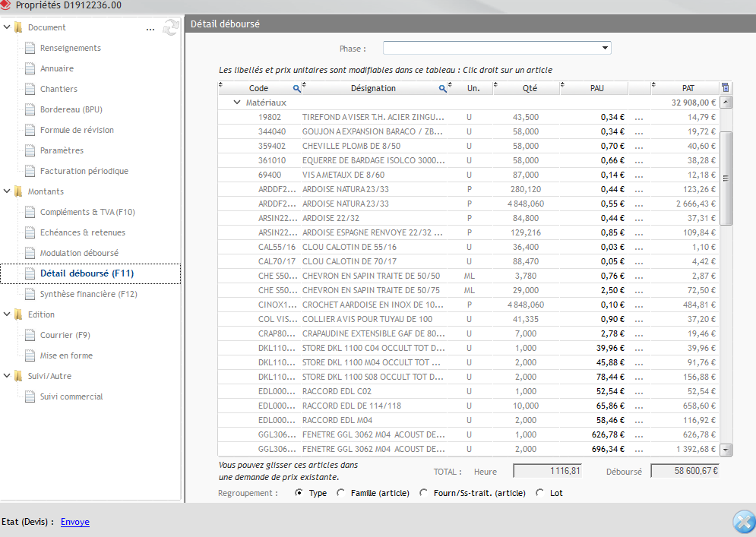Click the Déboursé total field
Image resolution: width=756 pixels, height=537 pixels.
(685, 471)
